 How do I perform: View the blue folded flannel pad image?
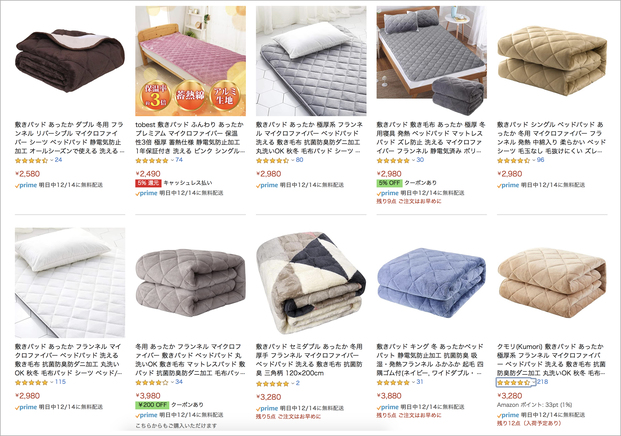[432, 282]
